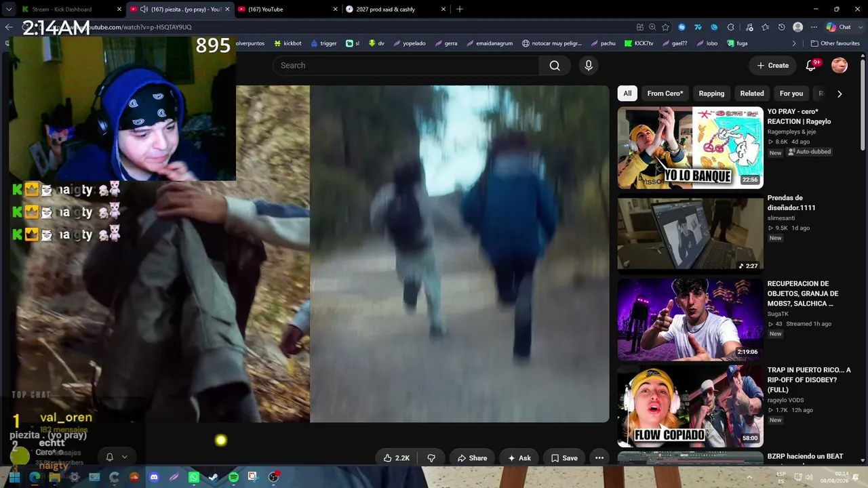Search YouTube with the magnifier button
Screen dimensions: 868x488
555,66
